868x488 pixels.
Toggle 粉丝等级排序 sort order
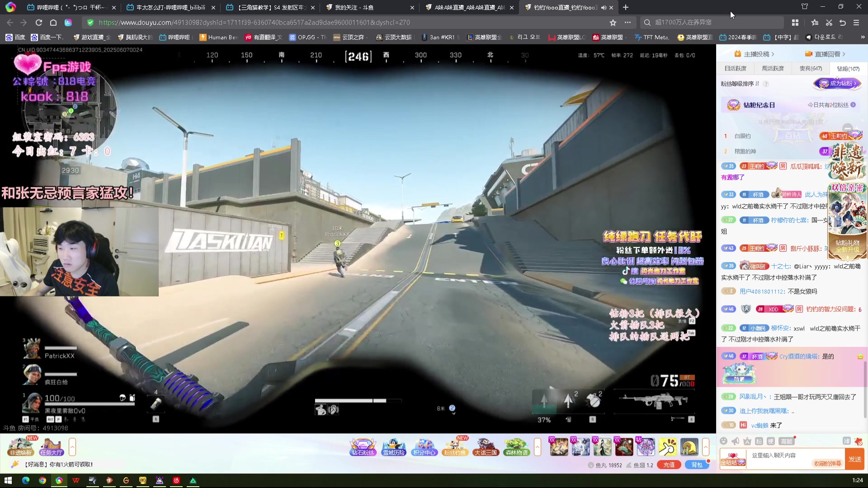click(740, 84)
